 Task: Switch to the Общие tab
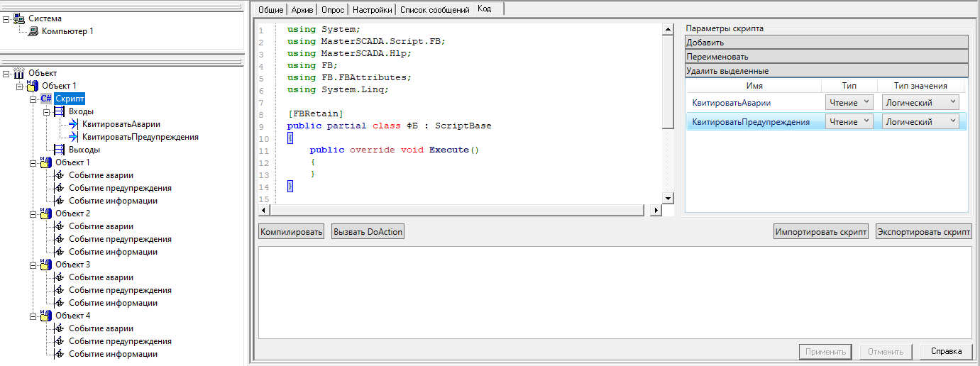271,10
